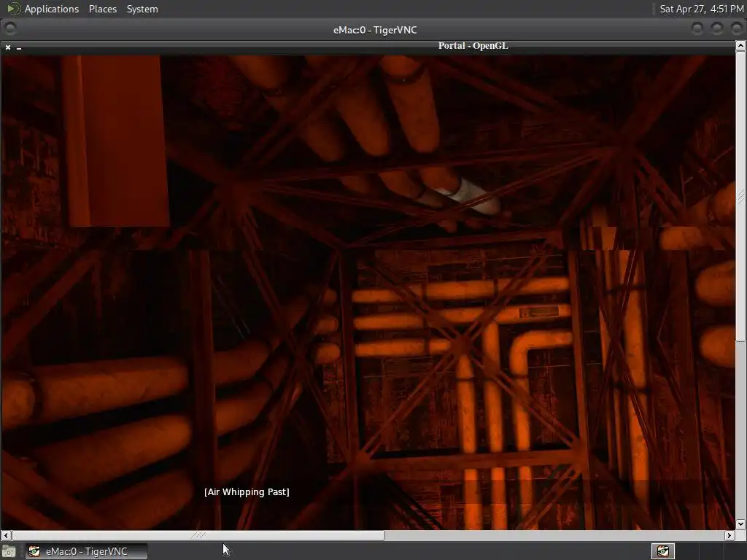
Task: Click the TigerVNC title bar's last right-side round button
Action: tap(737, 29)
